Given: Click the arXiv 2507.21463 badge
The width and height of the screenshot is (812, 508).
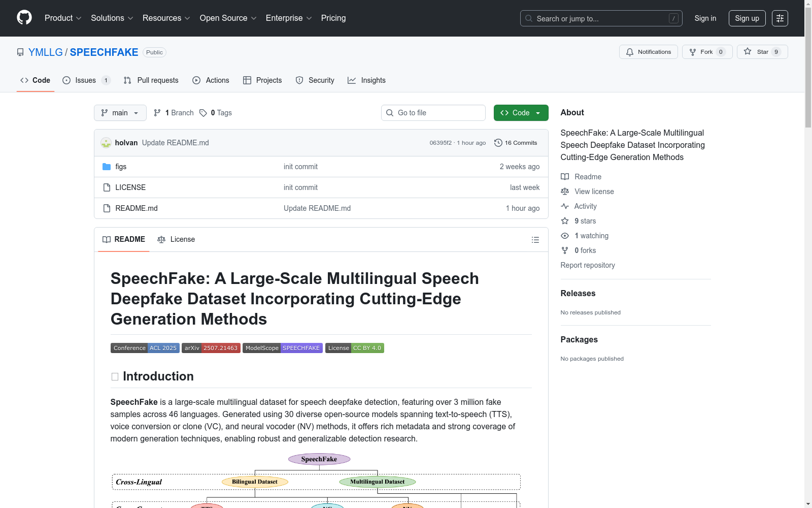Looking at the screenshot, I should click(211, 348).
